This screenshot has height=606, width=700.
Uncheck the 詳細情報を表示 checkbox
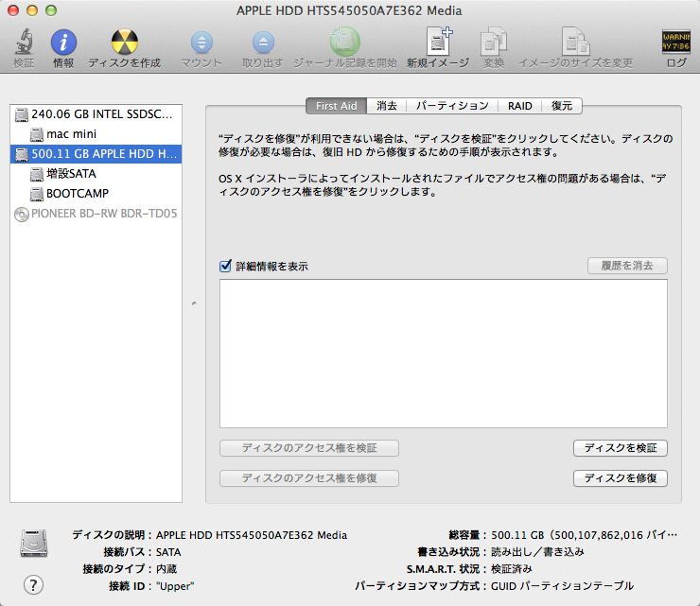pyautogui.click(x=225, y=266)
